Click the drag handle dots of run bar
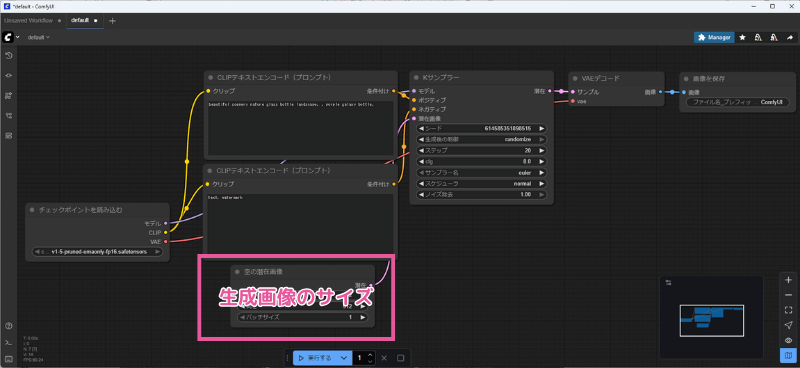This screenshot has width=800, height=368. 288,358
